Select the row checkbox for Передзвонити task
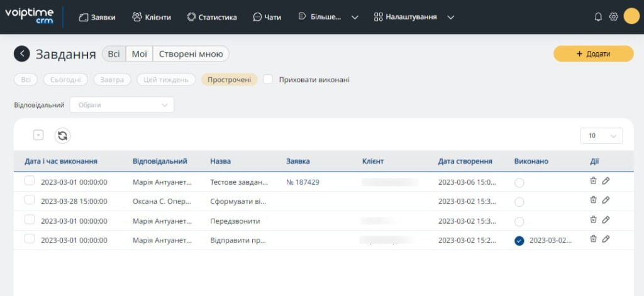Image resolution: width=644 pixels, height=296 pixels. pos(30,219)
